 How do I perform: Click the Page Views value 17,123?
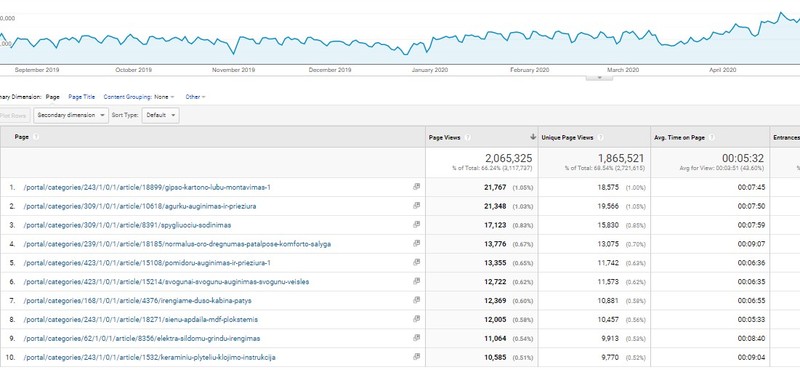point(495,225)
